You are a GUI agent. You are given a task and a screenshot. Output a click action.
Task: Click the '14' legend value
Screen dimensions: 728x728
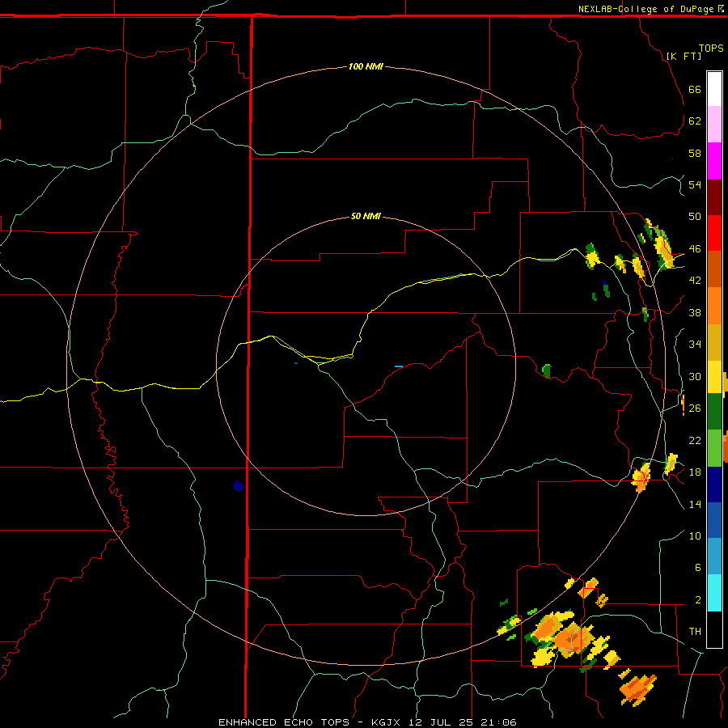pyautogui.click(x=695, y=504)
